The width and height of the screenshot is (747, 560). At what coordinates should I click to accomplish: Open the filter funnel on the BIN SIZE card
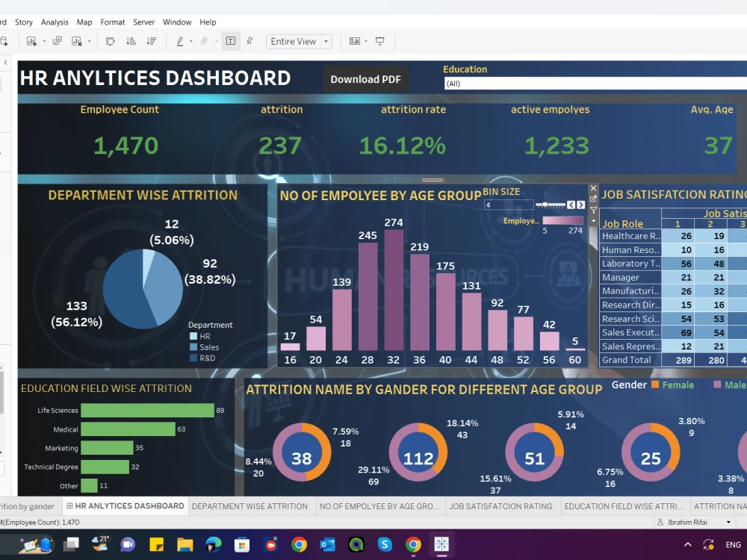(x=593, y=211)
